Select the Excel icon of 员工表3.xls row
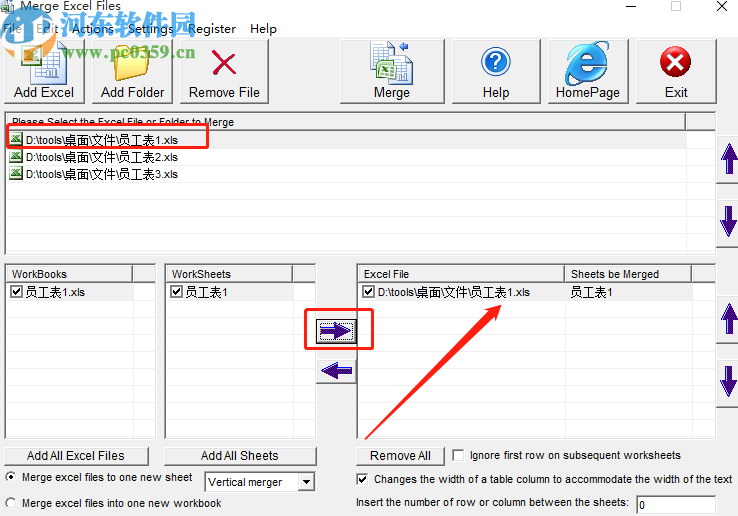The width and height of the screenshot is (738, 516). [x=16, y=174]
